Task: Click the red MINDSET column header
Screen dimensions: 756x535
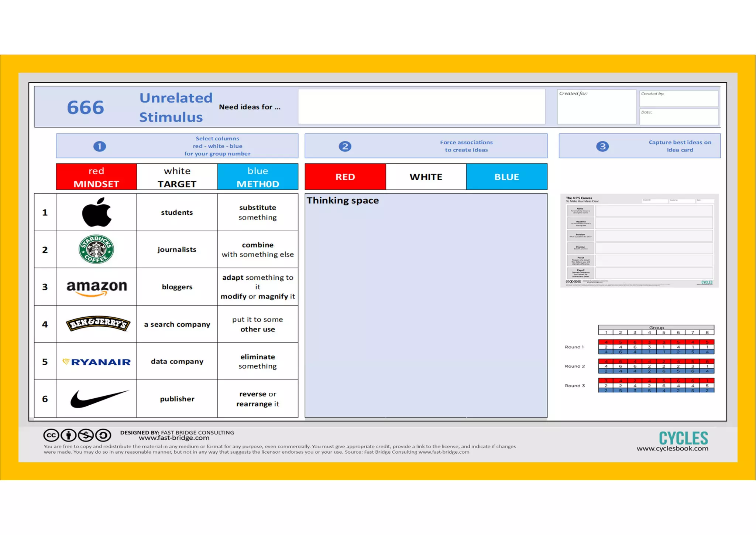Action: click(96, 177)
